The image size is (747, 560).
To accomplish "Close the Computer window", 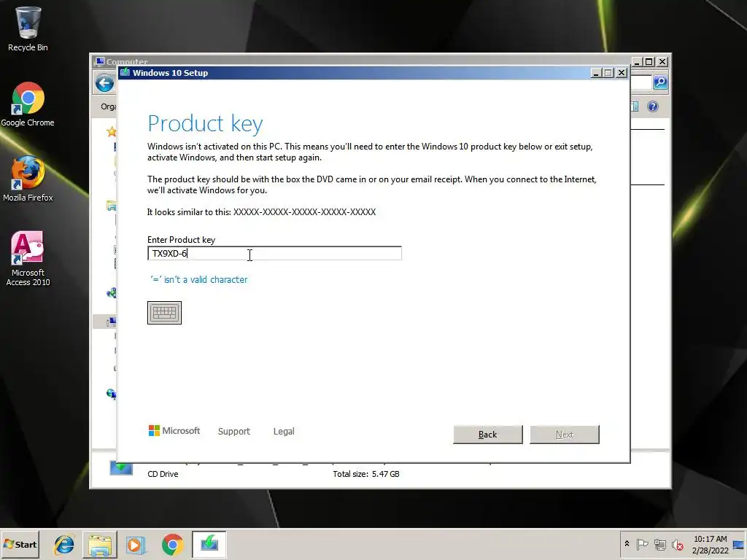I will coord(662,62).
